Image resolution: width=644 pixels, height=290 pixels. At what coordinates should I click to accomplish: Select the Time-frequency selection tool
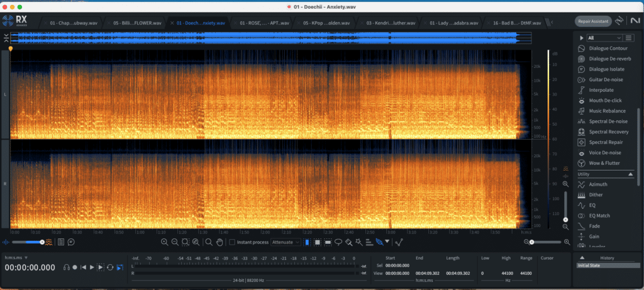318,242
